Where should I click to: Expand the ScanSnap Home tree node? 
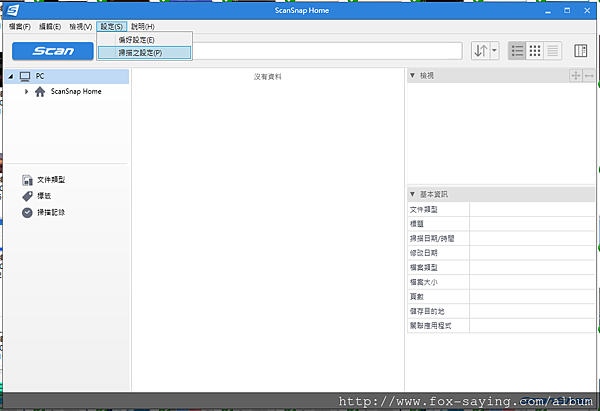click(x=26, y=91)
